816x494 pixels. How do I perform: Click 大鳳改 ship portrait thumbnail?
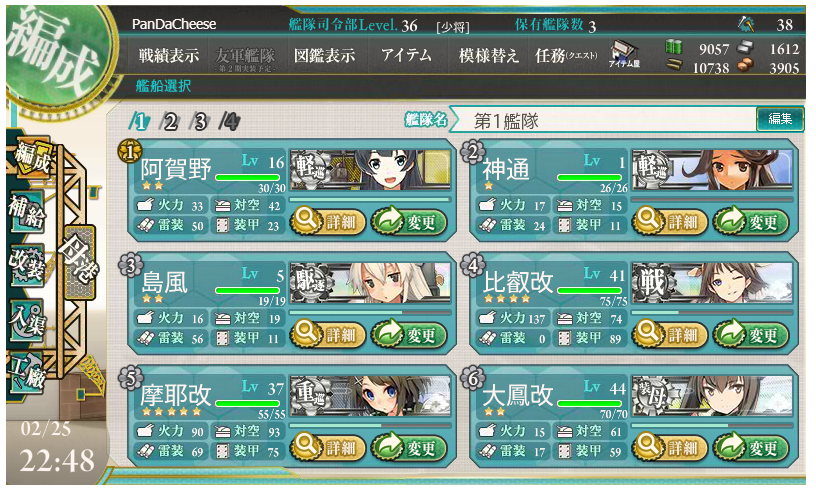pyautogui.click(x=712, y=396)
